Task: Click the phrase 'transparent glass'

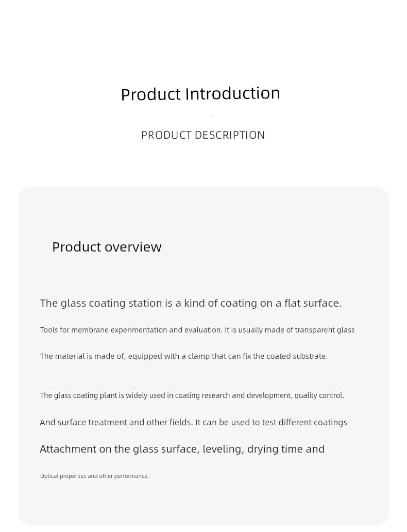Action: pyautogui.click(x=325, y=330)
